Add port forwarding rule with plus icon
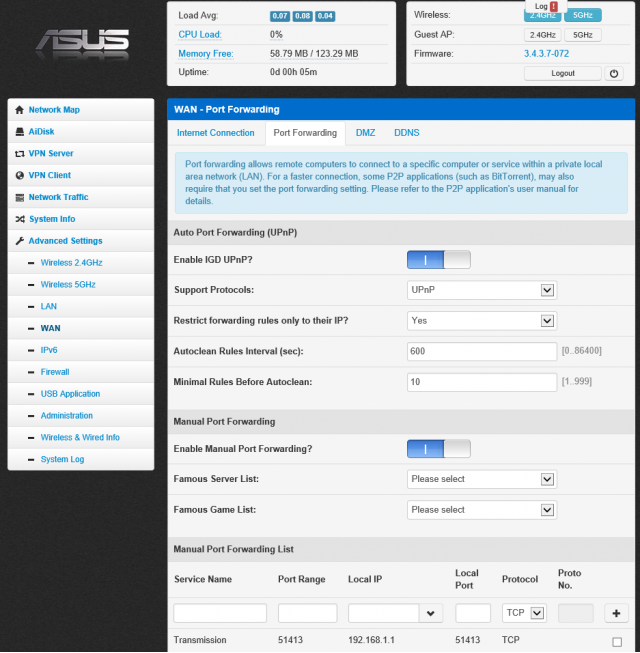The width and height of the screenshot is (640, 653). click(616, 613)
